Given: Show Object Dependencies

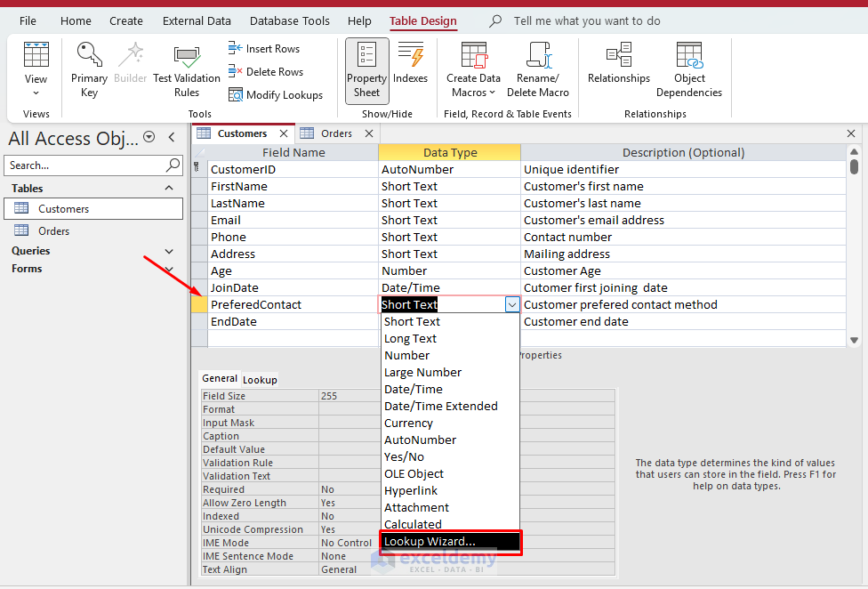Looking at the screenshot, I should tap(689, 70).
